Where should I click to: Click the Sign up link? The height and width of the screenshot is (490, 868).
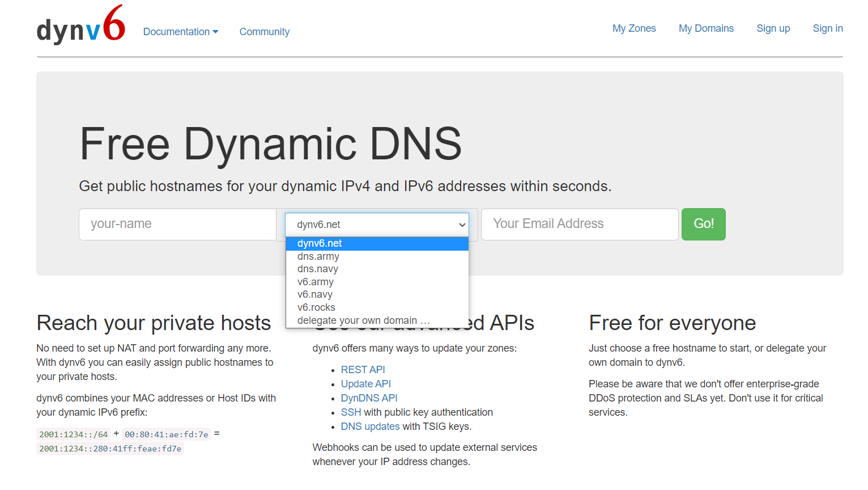coord(773,28)
